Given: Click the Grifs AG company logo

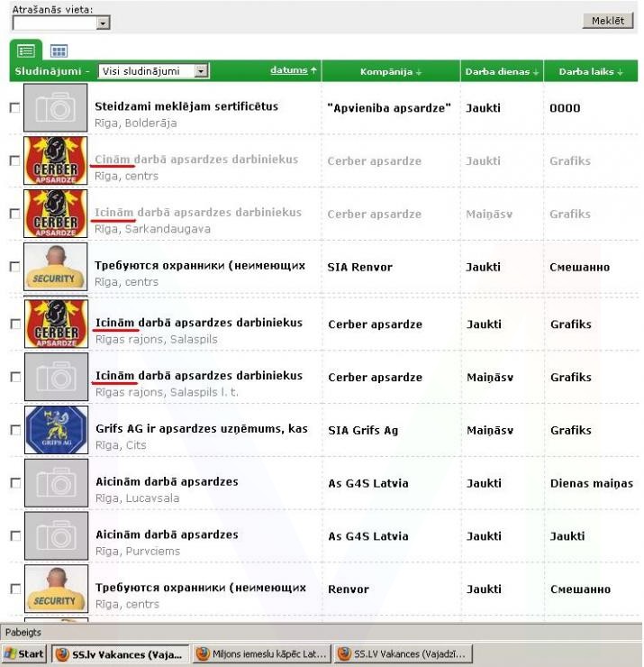Looking at the screenshot, I should (55, 430).
